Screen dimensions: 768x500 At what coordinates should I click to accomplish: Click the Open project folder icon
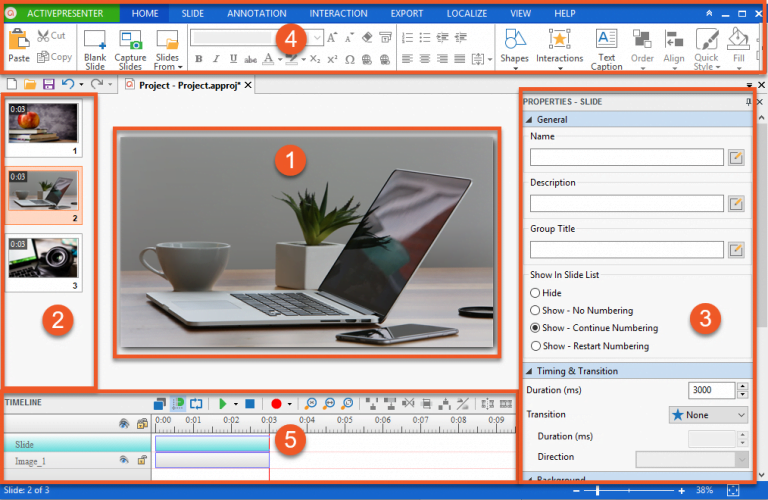[x=30, y=84]
